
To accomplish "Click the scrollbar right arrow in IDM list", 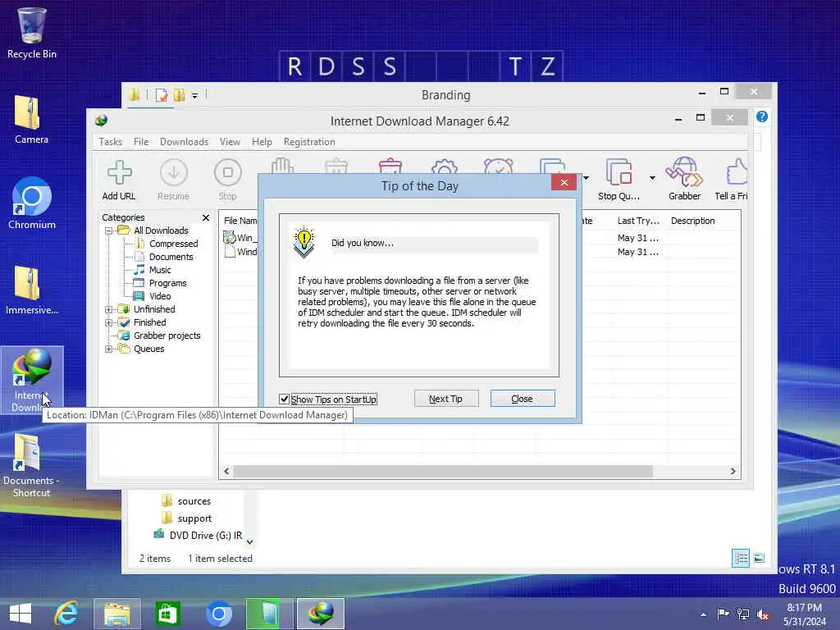I will tap(733, 471).
